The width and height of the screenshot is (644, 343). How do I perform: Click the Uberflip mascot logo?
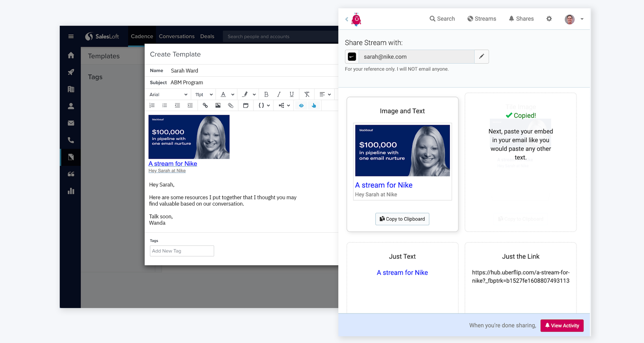(356, 19)
